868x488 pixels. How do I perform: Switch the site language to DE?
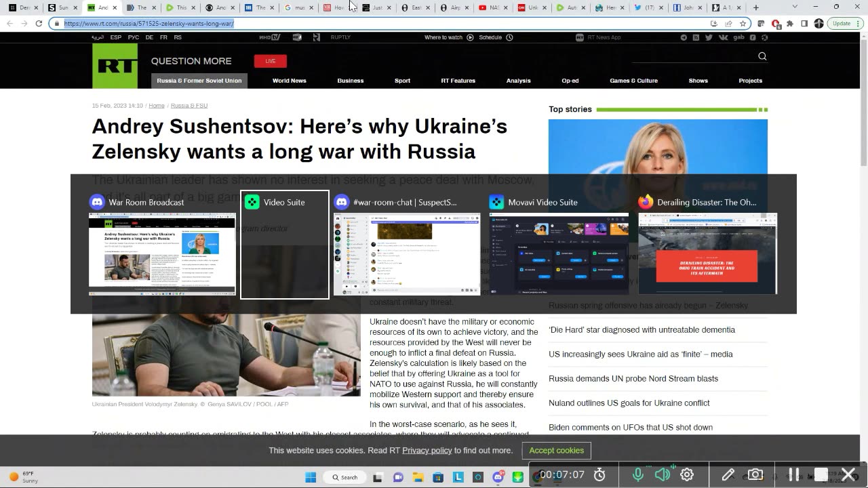tap(149, 37)
